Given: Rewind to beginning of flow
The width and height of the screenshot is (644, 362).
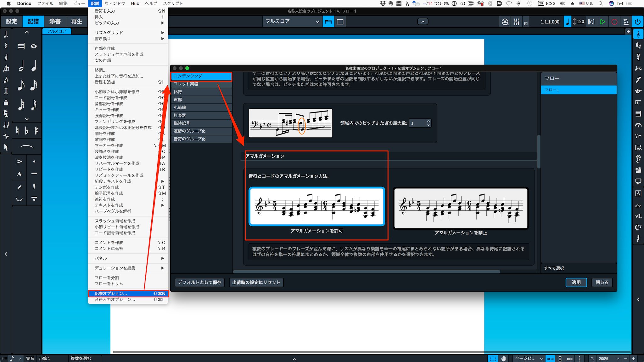Looking at the screenshot, I should click(591, 22).
